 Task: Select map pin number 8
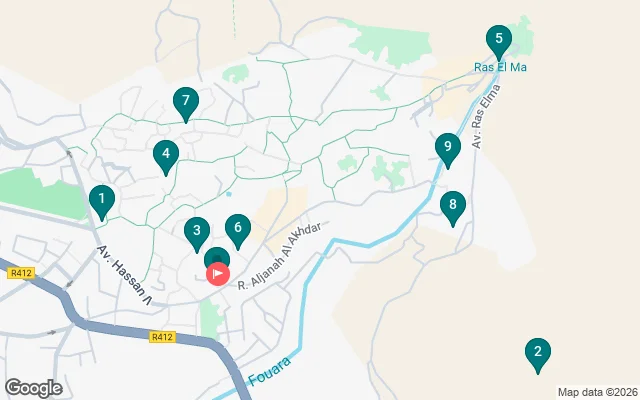click(453, 209)
